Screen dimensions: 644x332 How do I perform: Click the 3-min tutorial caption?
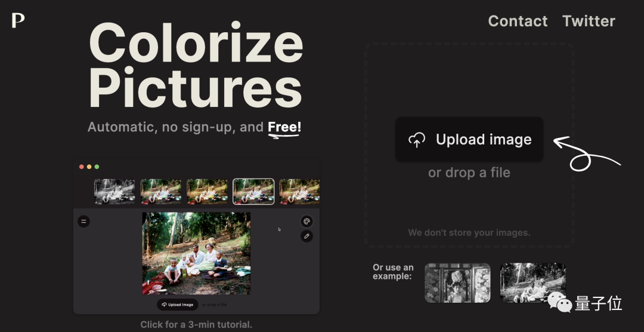196,324
